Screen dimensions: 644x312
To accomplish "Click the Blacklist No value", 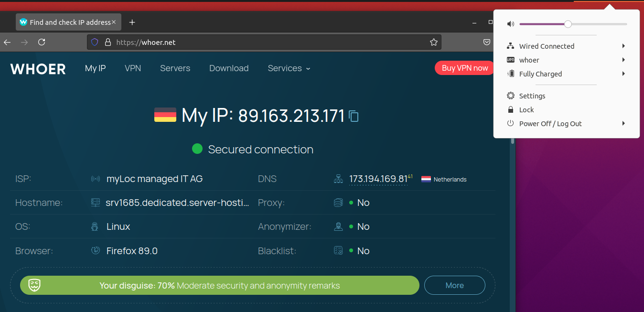I will point(363,250).
